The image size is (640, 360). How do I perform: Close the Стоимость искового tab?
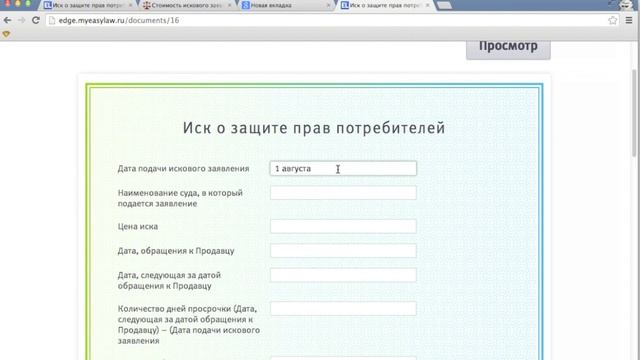[x=229, y=5]
